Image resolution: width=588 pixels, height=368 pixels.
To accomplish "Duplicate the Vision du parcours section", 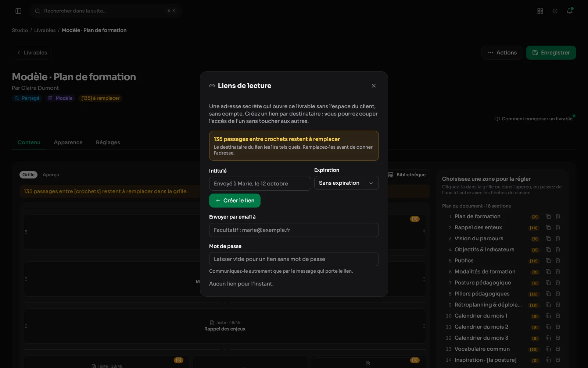I will click(x=548, y=238).
